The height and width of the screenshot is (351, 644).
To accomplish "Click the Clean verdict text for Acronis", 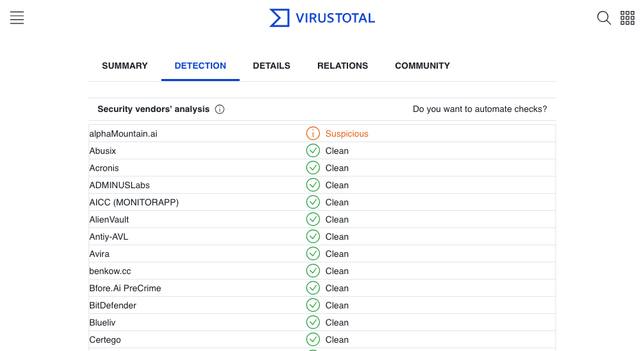I will pyautogui.click(x=337, y=168).
